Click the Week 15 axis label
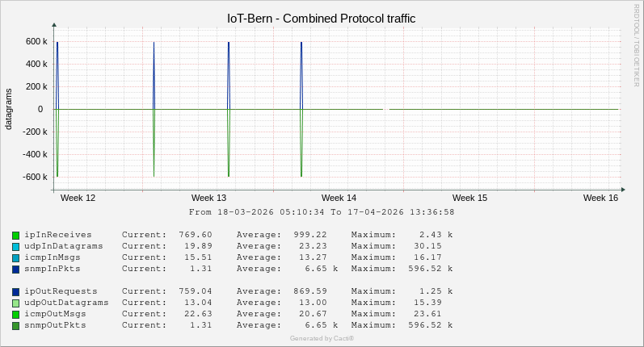 [469, 198]
